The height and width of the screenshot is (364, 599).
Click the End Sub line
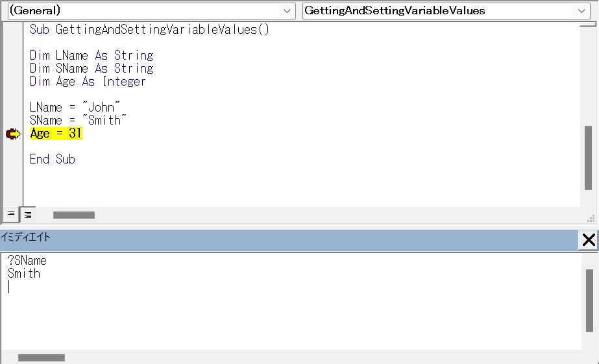tap(53, 160)
